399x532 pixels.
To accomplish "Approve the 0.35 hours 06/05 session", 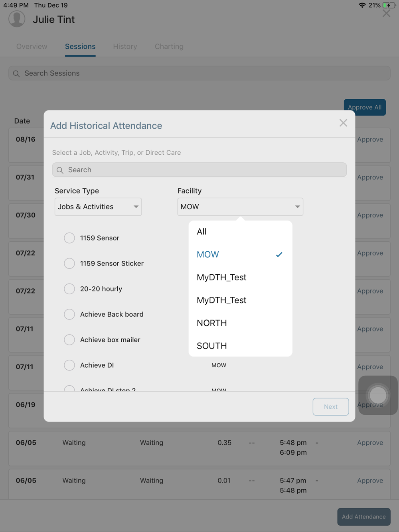I will click(370, 443).
